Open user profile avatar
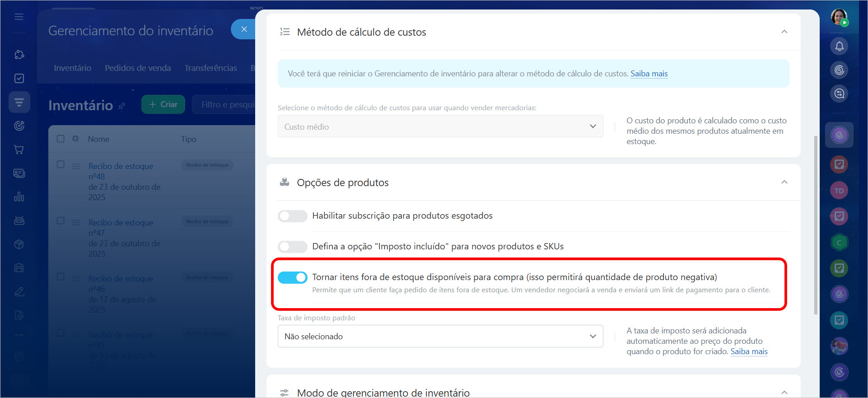868x398 pixels. coord(839,17)
